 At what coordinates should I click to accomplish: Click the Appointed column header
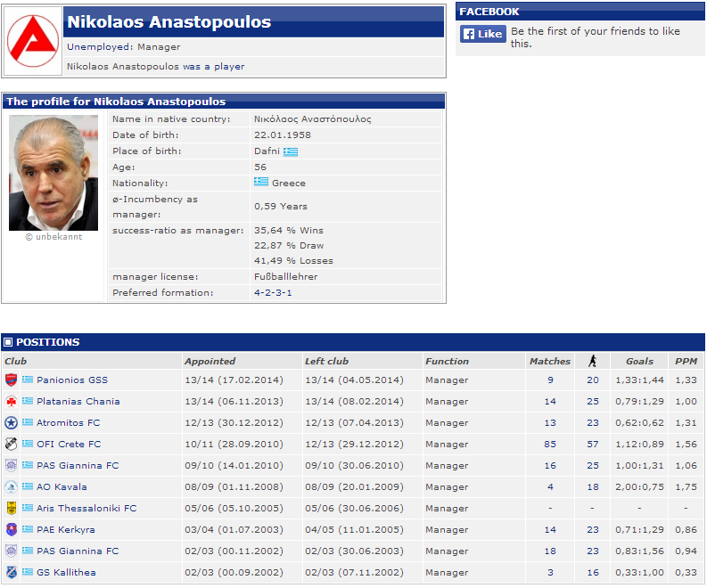210,361
